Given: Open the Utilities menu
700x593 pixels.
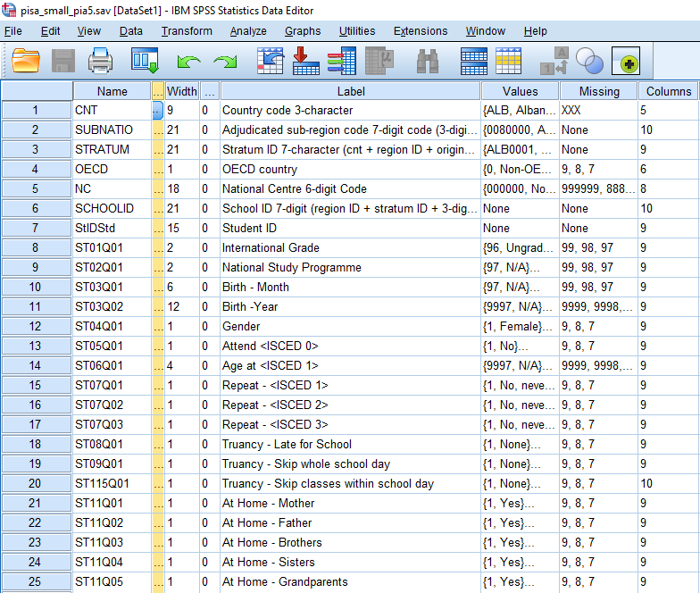Looking at the screenshot, I should point(357,31).
